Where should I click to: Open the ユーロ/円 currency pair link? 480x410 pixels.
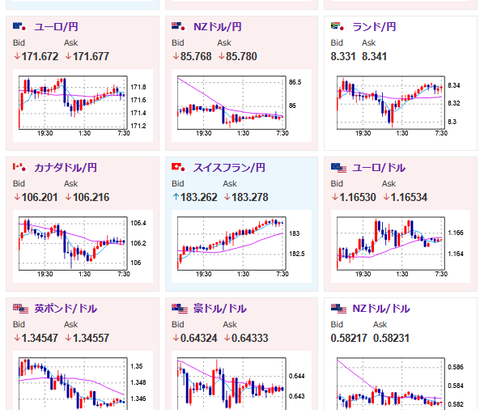(x=56, y=27)
